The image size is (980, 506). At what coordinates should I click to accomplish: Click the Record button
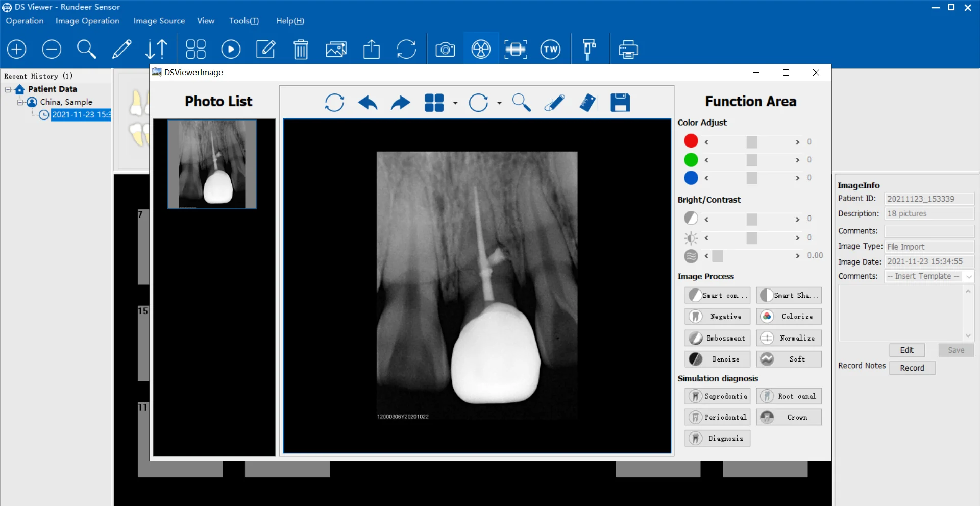click(912, 368)
